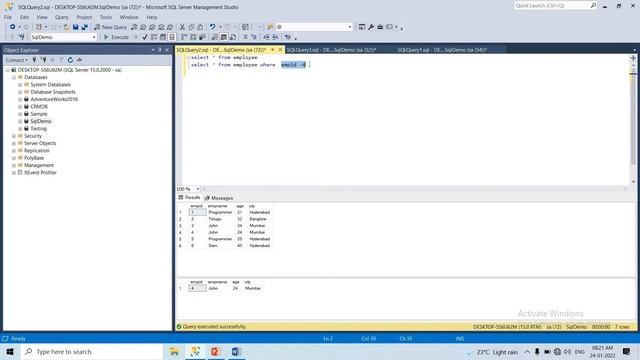The width and height of the screenshot is (640, 360).
Task: Click the Save icon in the toolbar
Action: pos(76,27)
